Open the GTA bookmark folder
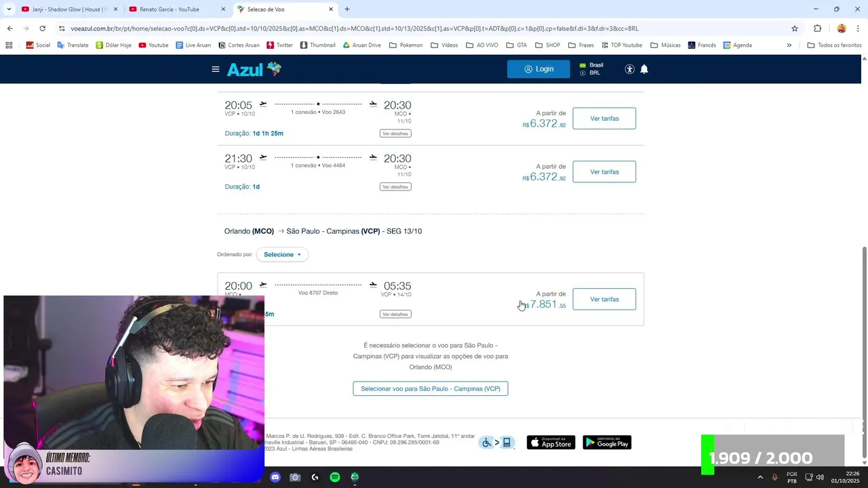868x488 pixels. [x=516, y=45]
